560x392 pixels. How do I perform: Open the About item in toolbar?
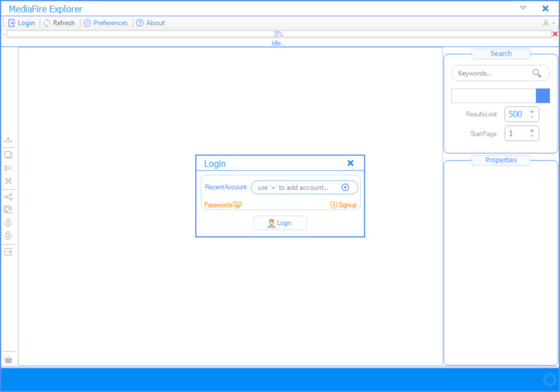(x=150, y=23)
